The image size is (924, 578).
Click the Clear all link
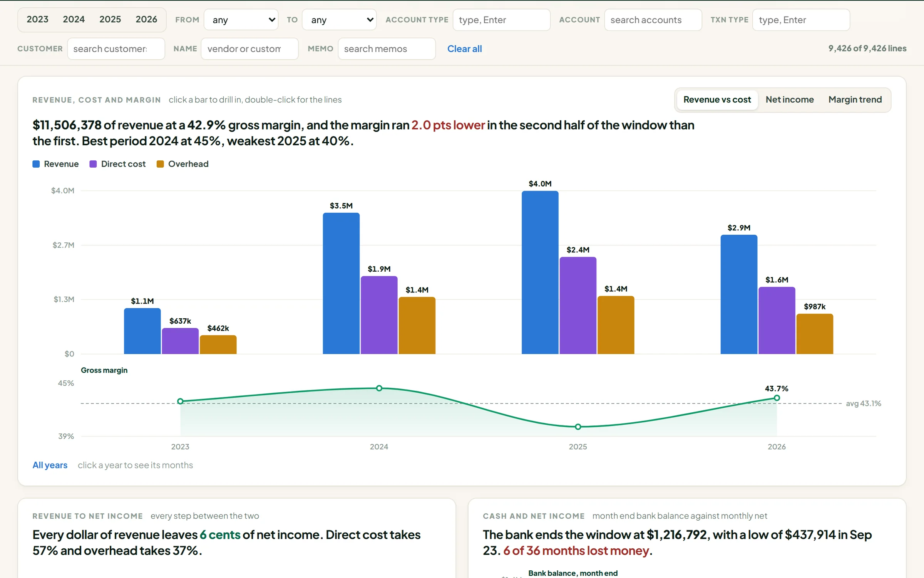pos(464,49)
